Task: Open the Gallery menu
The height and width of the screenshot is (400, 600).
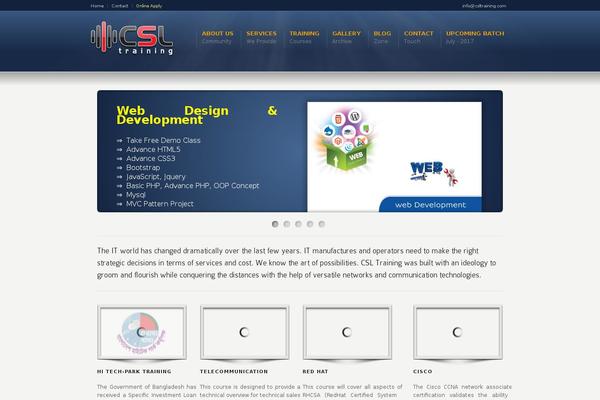Action: coord(346,37)
